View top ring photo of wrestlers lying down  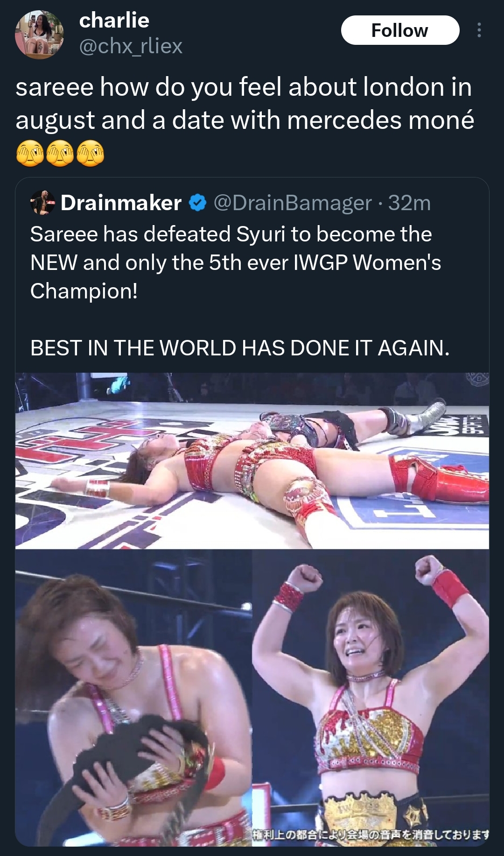click(252, 460)
